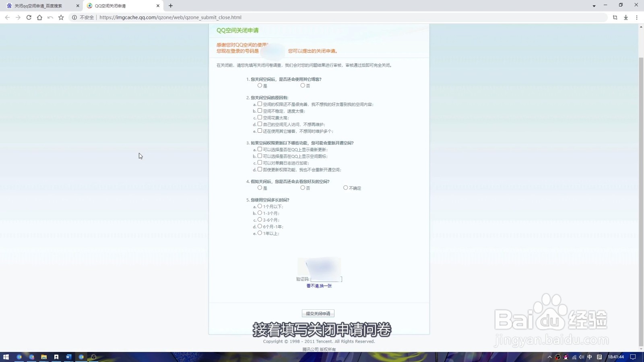This screenshot has height=362, width=644.
Task: Click the 拼 input method icon
Action: [599, 357]
